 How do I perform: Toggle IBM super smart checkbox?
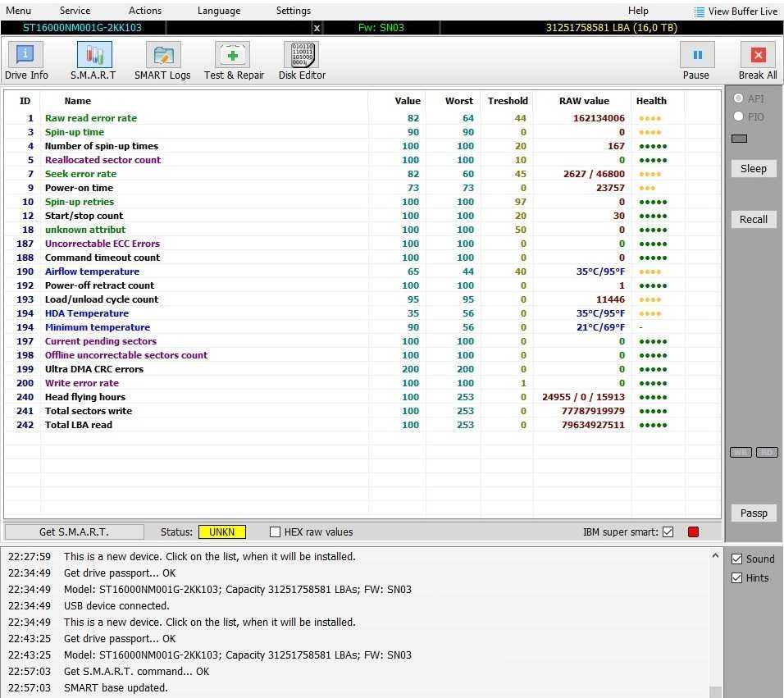click(668, 532)
